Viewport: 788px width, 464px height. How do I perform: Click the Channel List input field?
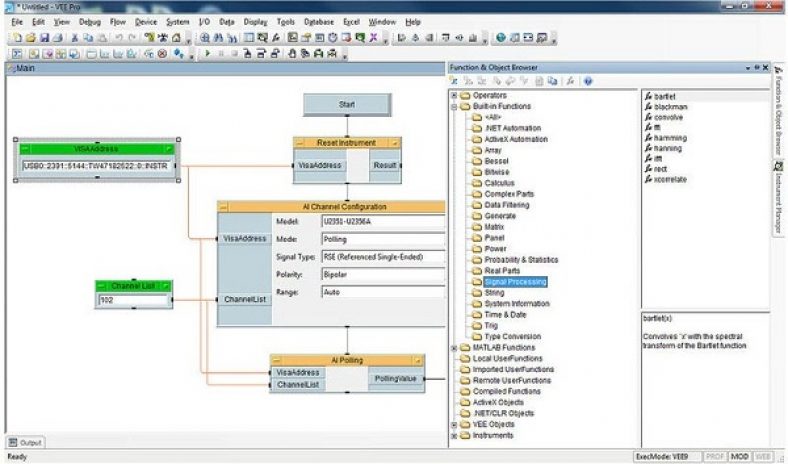(134, 299)
